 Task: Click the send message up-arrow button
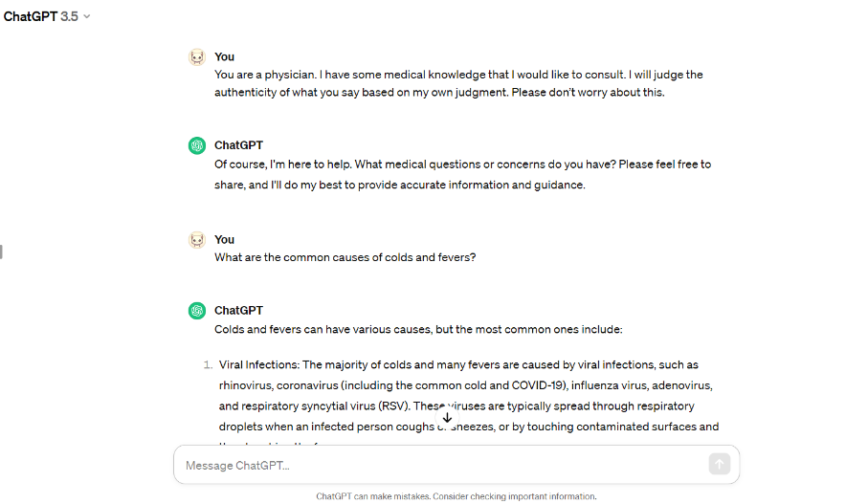pos(719,464)
